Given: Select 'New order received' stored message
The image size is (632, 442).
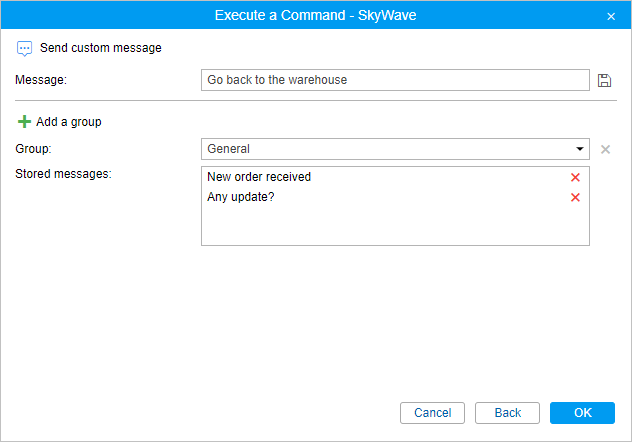Looking at the screenshot, I should pos(259,177).
